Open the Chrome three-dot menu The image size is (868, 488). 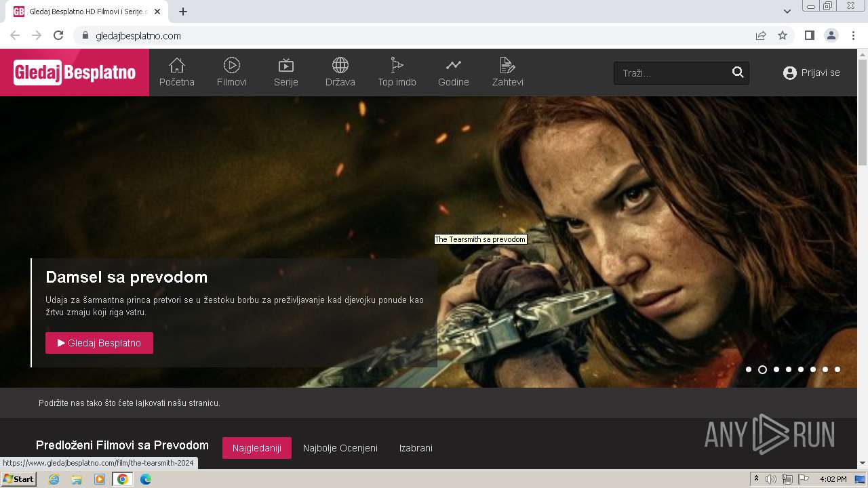coord(853,35)
